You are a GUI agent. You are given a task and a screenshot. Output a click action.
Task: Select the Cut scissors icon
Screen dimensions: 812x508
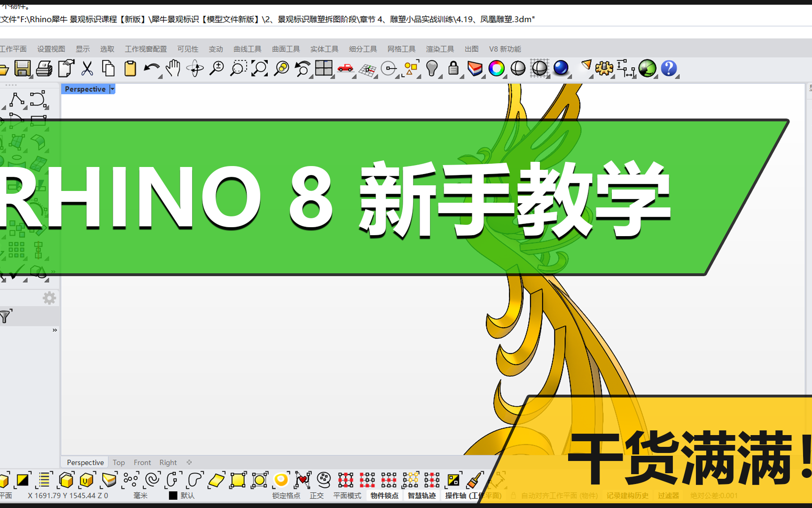point(87,69)
